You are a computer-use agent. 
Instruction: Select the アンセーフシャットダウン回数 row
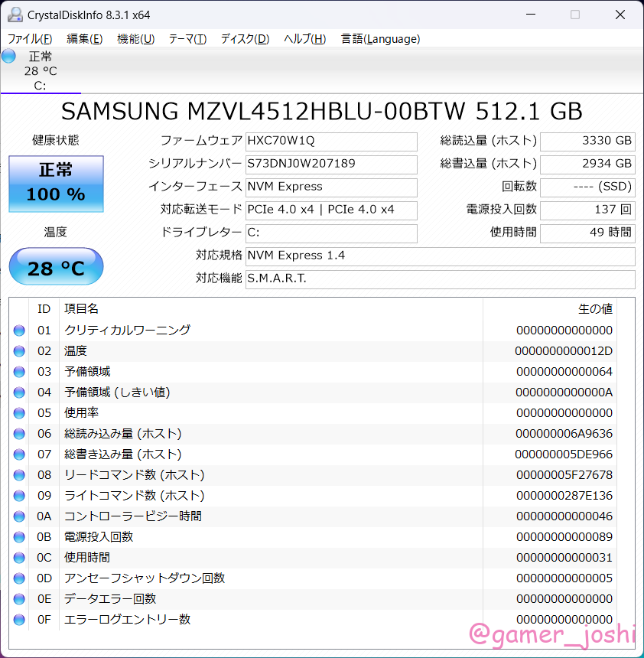pos(313,578)
